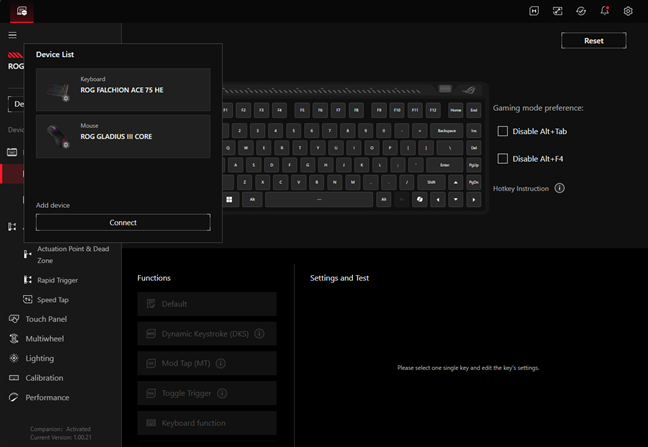Click the spacebar on keyboard image
Image resolution: width=648 pixels, height=447 pixels.
tap(319, 200)
